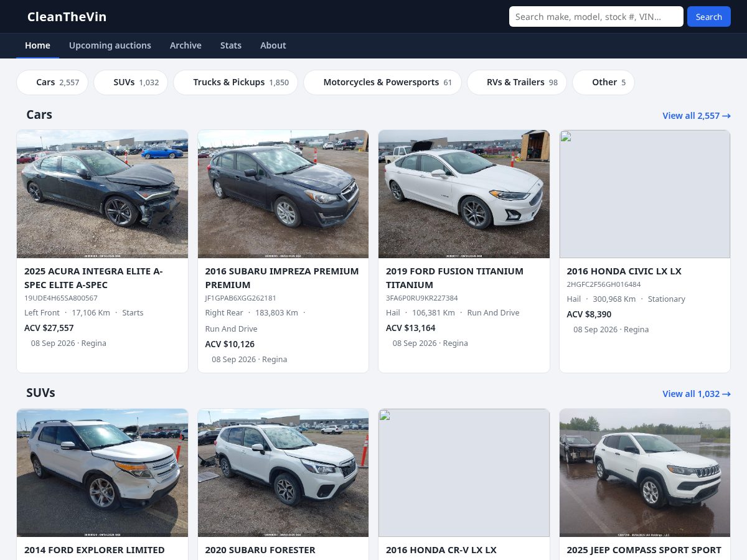Click the Cars section heading
The image size is (747, 560).
coord(39,115)
